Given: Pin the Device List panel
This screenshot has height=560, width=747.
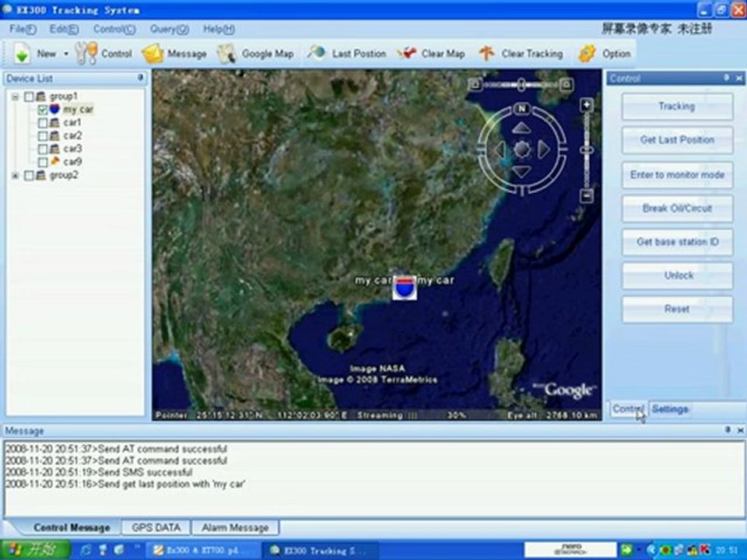Looking at the screenshot, I should [x=140, y=78].
